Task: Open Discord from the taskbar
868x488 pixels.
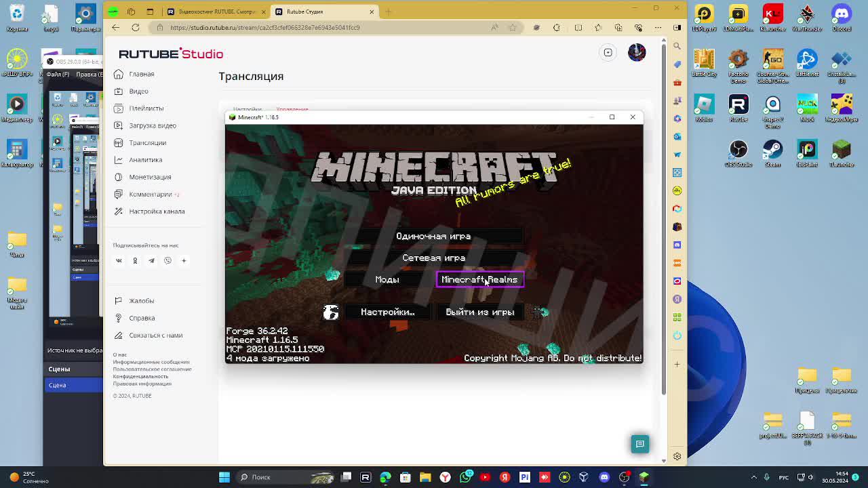Action: [604, 477]
